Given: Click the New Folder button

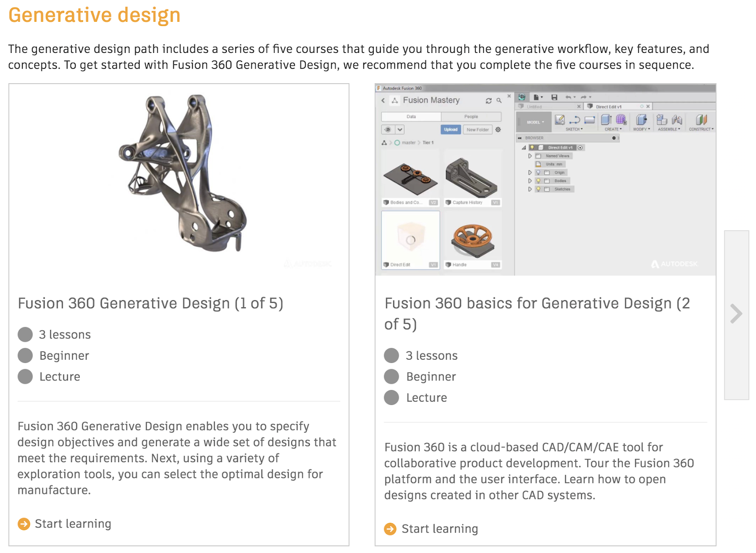Looking at the screenshot, I should coord(478,130).
